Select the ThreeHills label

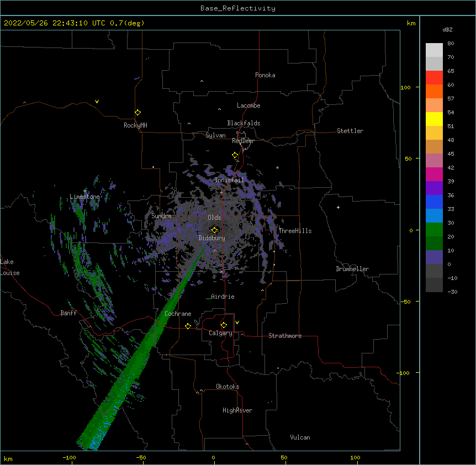(295, 231)
